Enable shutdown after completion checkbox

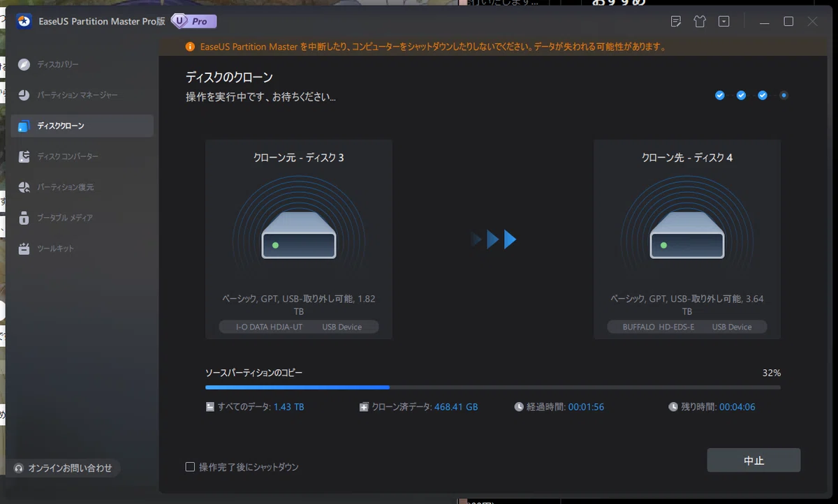coord(190,467)
